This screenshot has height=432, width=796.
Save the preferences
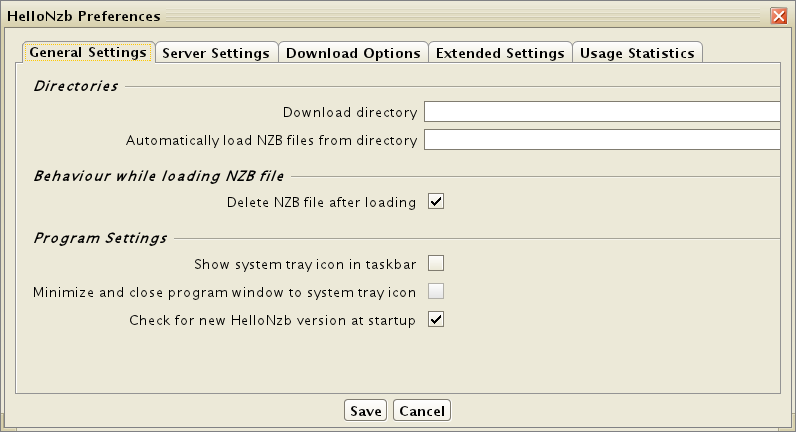pyautogui.click(x=366, y=411)
